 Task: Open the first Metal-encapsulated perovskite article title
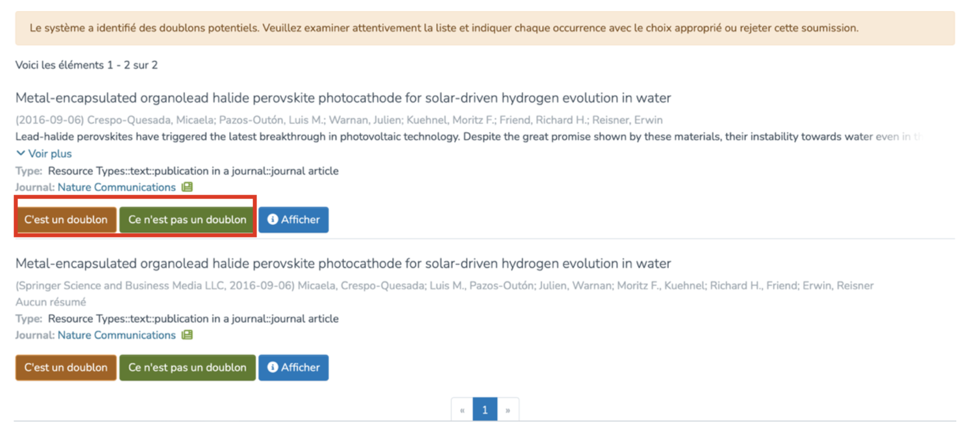342,98
